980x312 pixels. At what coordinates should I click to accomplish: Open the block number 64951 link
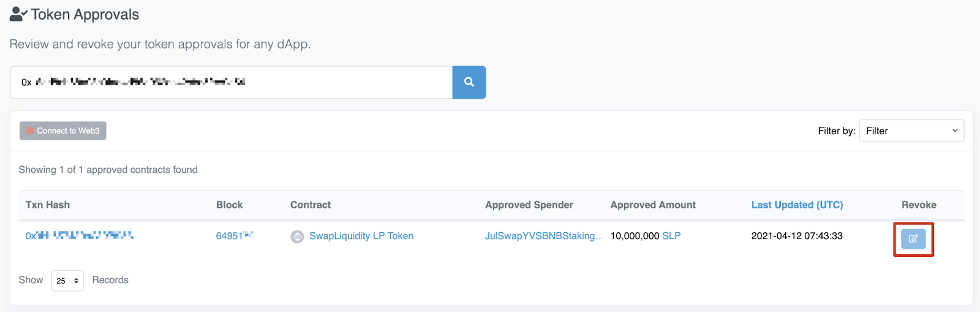[234, 235]
